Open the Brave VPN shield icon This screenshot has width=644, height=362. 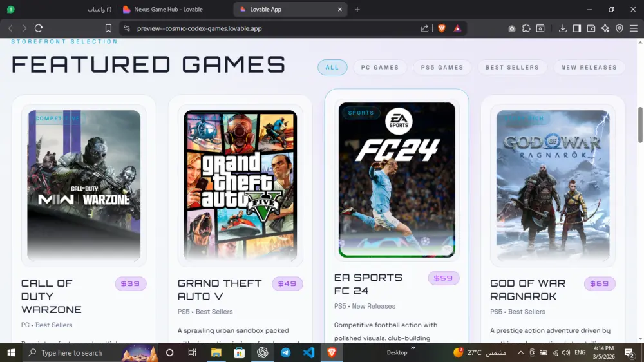pos(620,28)
